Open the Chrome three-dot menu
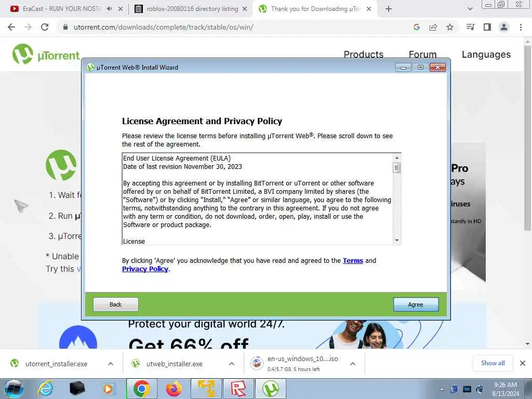Viewport: 532px width, 399px height. (x=521, y=27)
